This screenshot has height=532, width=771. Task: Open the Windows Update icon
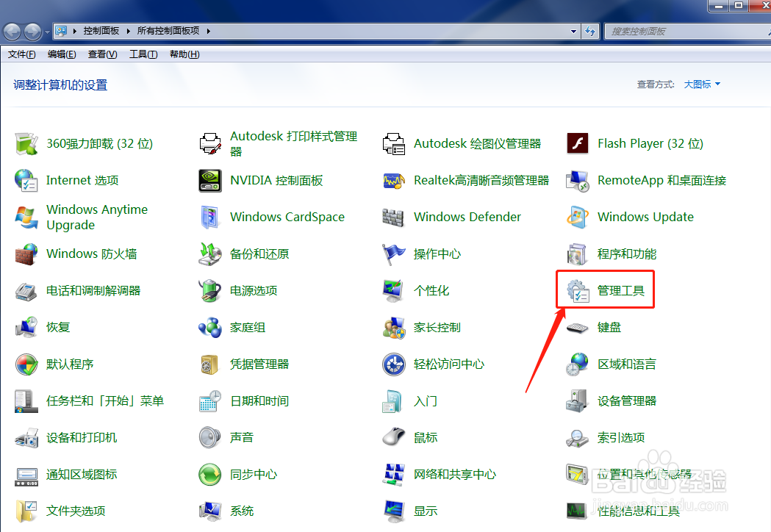[578, 218]
